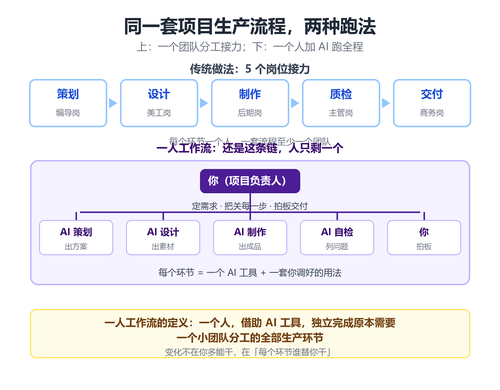Click the line 每个环节 = 一个 AI 工具
Image resolution: width=500 pixels, height=390 pixels.
(250, 273)
